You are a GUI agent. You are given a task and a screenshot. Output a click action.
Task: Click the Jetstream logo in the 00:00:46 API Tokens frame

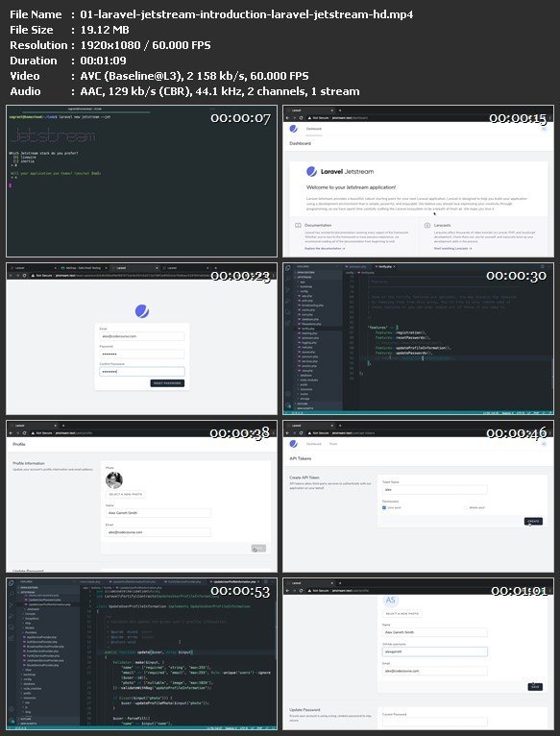click(x=293, y=444)
